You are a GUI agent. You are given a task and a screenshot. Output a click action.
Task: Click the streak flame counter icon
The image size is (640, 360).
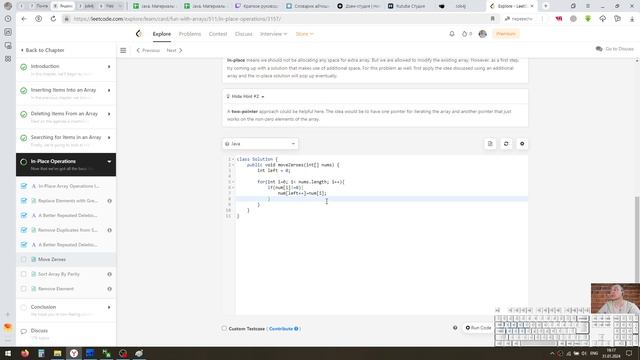(x=464, y=34)
